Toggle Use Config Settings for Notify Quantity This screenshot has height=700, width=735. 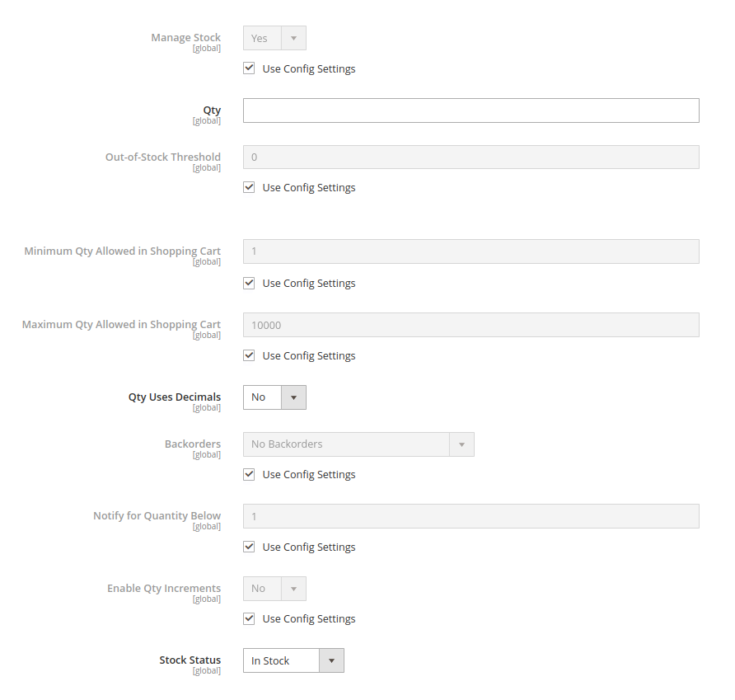click(249, 547)
